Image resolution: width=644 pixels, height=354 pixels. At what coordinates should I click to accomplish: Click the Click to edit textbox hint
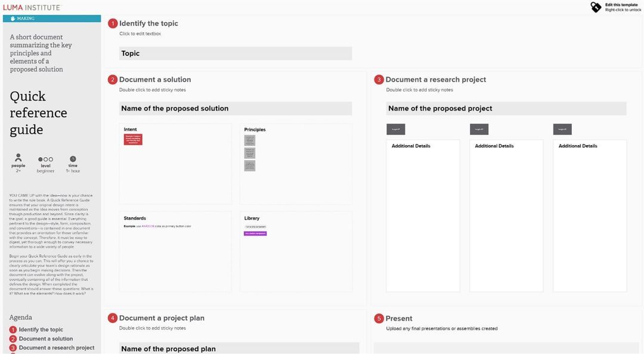140,33
